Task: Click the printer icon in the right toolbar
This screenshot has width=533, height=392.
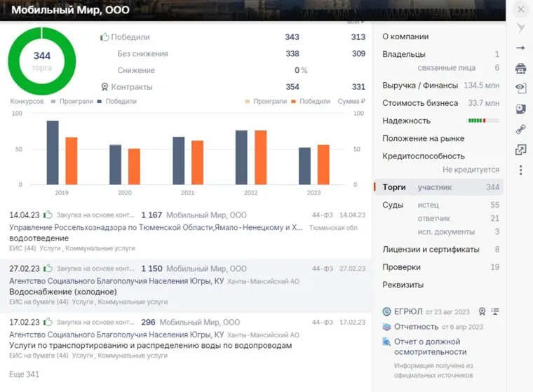Action: pos(520,68)
